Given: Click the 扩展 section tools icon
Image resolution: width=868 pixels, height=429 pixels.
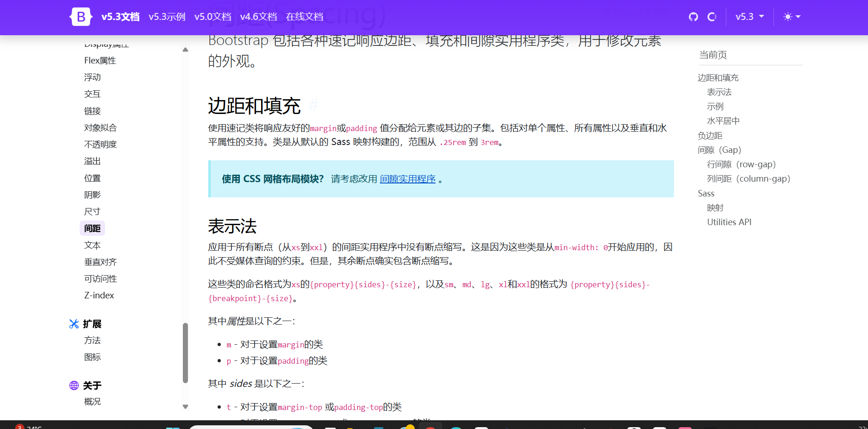Looking at the screenshot, I should [x=74, y=324].
